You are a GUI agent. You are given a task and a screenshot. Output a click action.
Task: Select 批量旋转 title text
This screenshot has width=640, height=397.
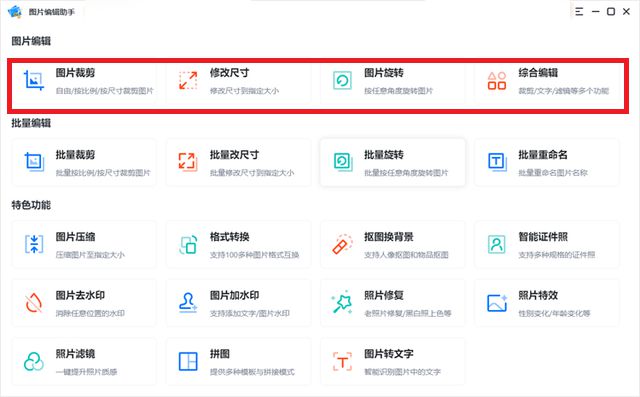coord(384,155)
